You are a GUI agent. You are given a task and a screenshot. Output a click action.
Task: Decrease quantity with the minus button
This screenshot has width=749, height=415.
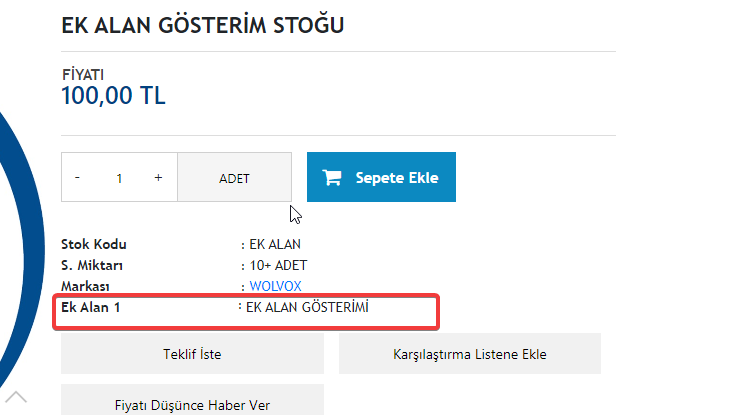coord(77,178)
